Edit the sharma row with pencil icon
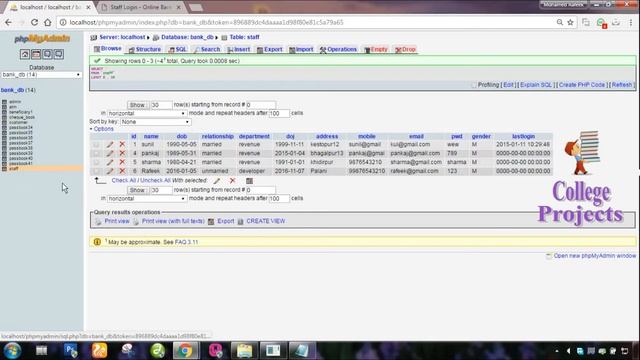The width and height of the screenshot is (640, 360). pyautogui.click(x=110, y=162)
